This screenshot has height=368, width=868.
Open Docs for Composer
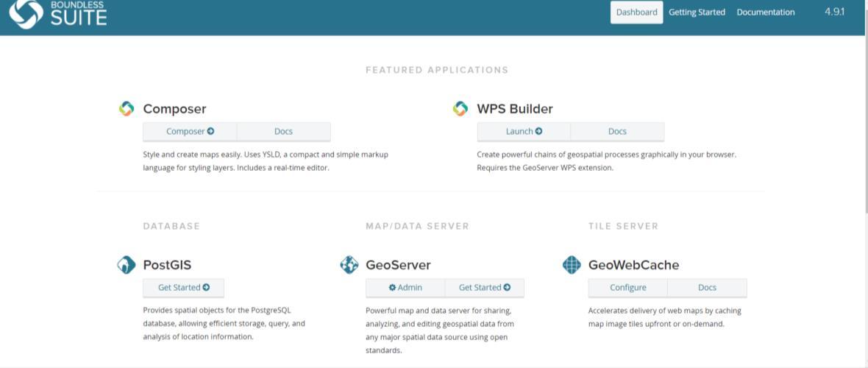pos(283,131)
